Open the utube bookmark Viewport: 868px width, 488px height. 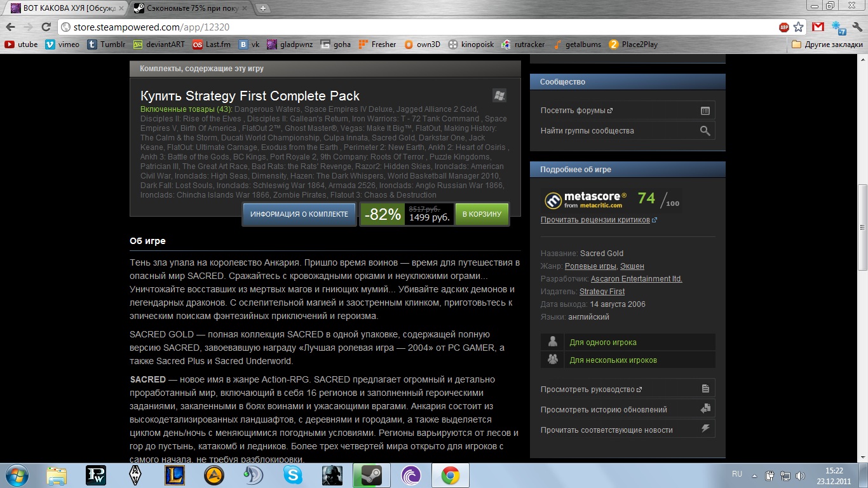[21, 44]
